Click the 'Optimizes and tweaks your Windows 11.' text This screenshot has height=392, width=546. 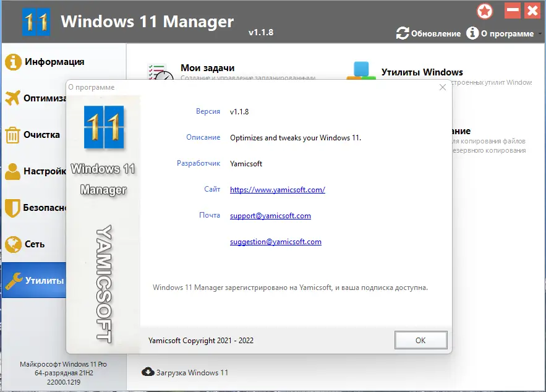pyautogui.click(x=296, y=138)
